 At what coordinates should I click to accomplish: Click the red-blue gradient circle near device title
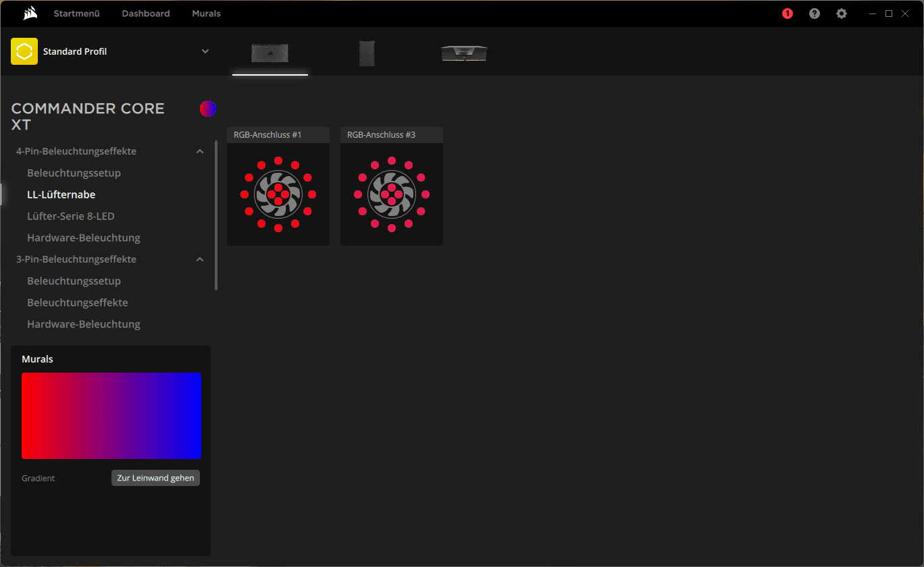(x=208, y=109)
